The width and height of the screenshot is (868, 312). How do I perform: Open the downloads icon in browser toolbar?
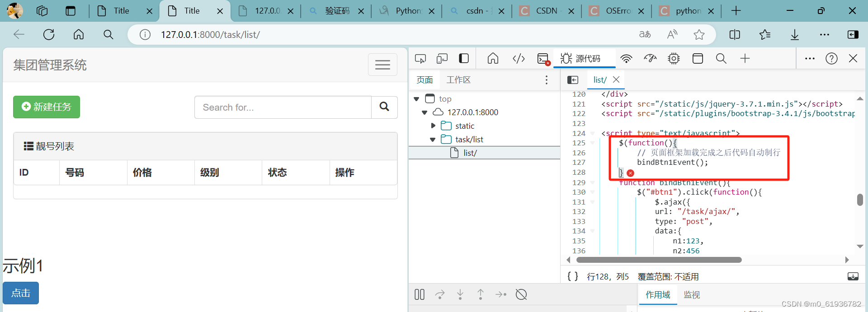[795, 34]
